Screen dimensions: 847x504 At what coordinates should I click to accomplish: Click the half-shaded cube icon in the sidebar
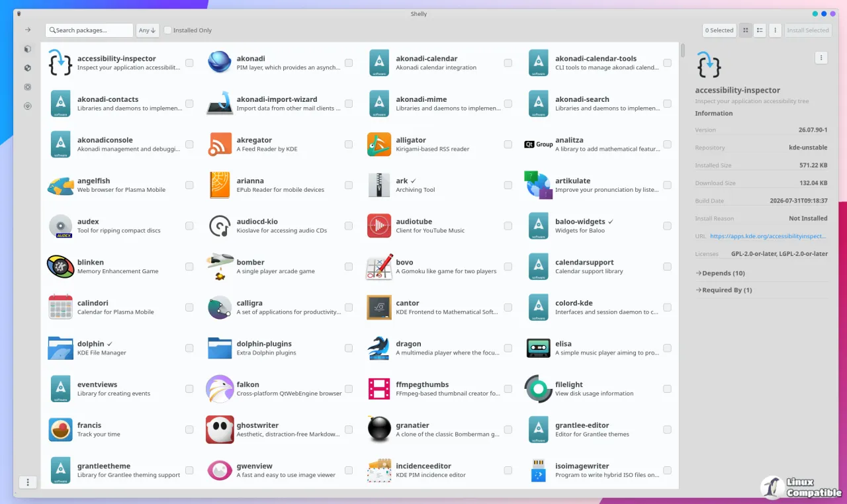27,49
